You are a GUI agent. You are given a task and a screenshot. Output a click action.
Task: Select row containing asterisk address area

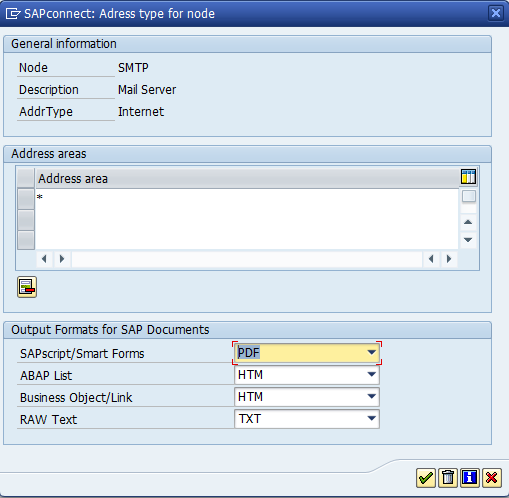coord(26,199)
